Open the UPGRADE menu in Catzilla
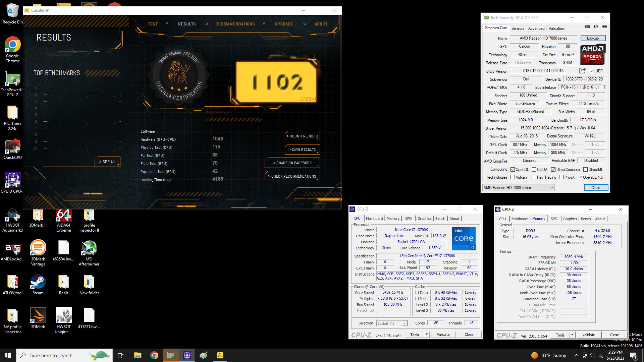The width and height of the screenshot is (644, 362). pos(284,24)
